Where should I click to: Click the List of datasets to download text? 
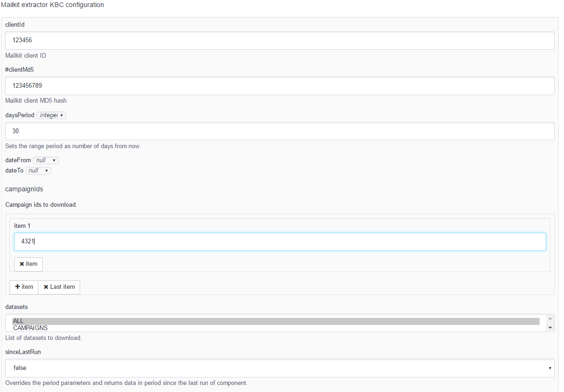(44, 338)
